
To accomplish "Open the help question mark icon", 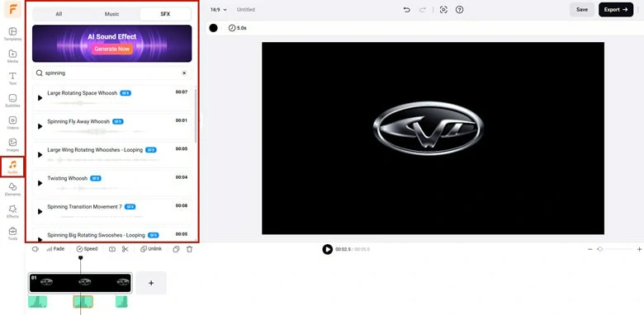I will point(460,9).
